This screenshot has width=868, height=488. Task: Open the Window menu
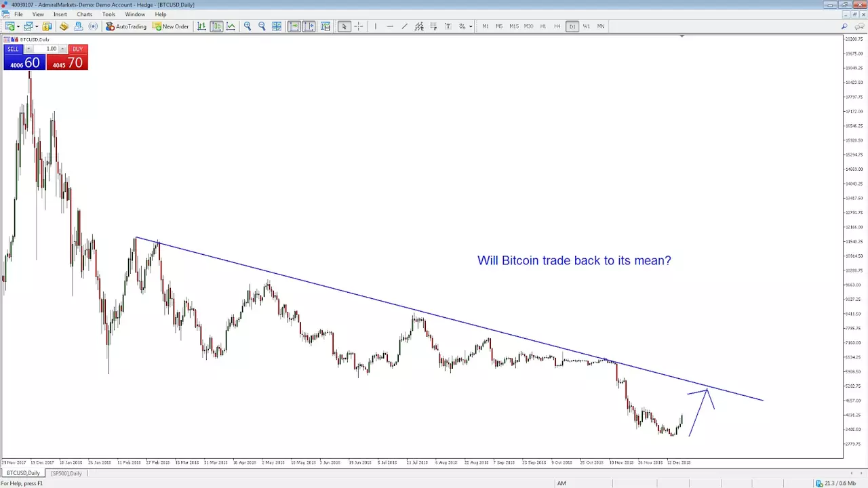pos(135,14)
